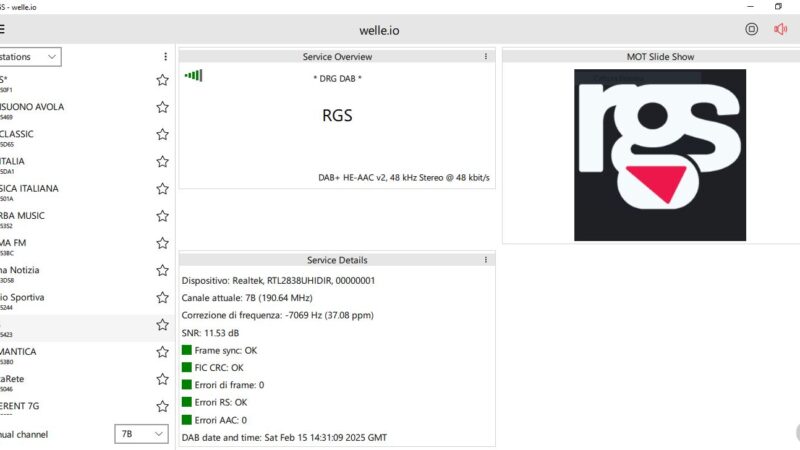
Task: Open the 7B manual channel dropdown
Action: click(141, 434)
